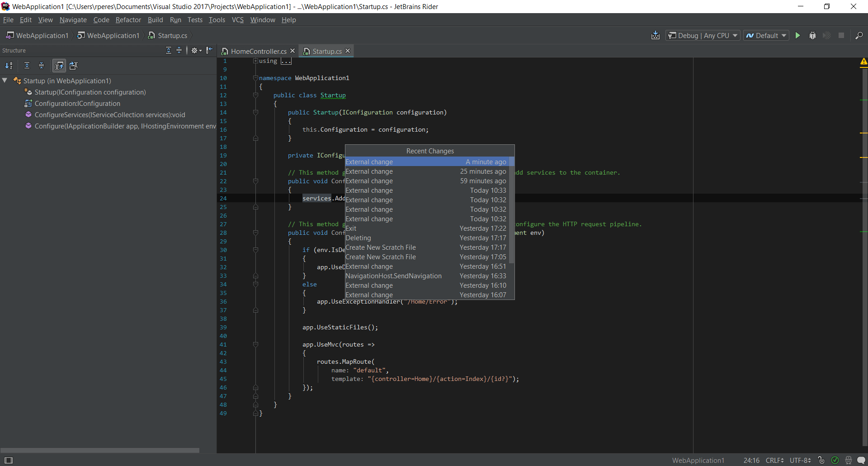868x466 pixels.
Task: Open the Build menu
Action: click(155, 20)
